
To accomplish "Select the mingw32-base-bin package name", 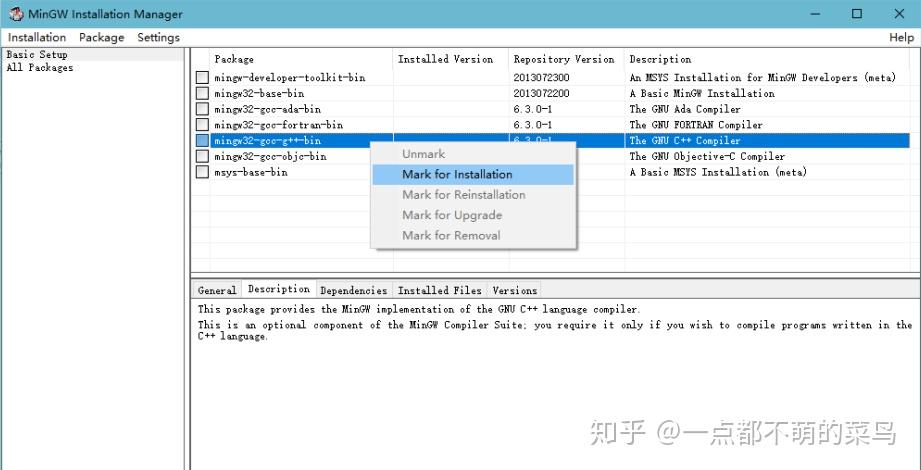I will tap(259, 93).
